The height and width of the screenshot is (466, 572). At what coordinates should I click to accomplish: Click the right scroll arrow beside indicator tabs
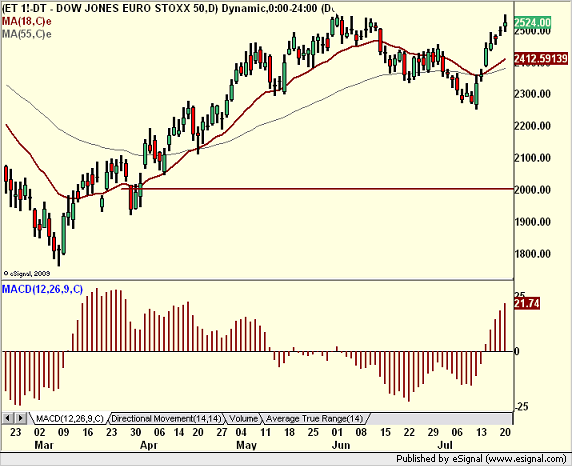(20, 418)
